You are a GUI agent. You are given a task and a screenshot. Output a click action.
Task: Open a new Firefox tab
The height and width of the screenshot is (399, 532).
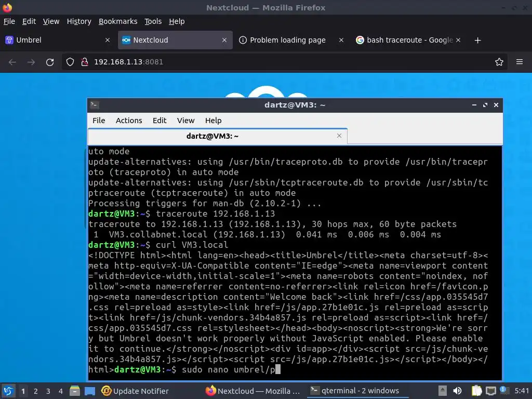tap(478, 41)
